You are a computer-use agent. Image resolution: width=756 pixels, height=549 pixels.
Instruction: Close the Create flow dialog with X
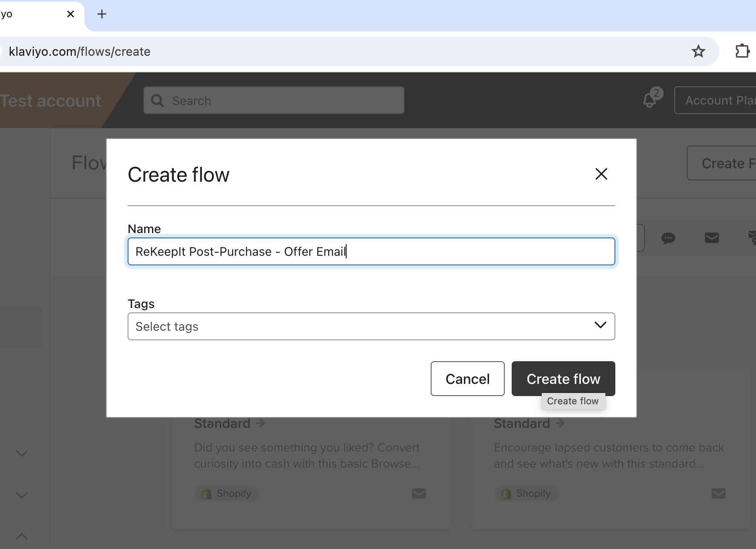(x=601, y=174)
